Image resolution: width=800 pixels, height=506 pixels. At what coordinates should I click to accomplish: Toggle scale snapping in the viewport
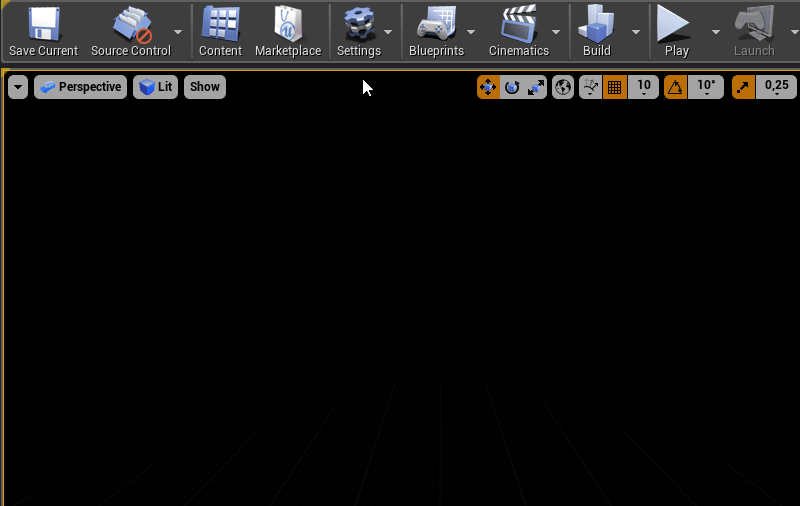pos(743,87)
